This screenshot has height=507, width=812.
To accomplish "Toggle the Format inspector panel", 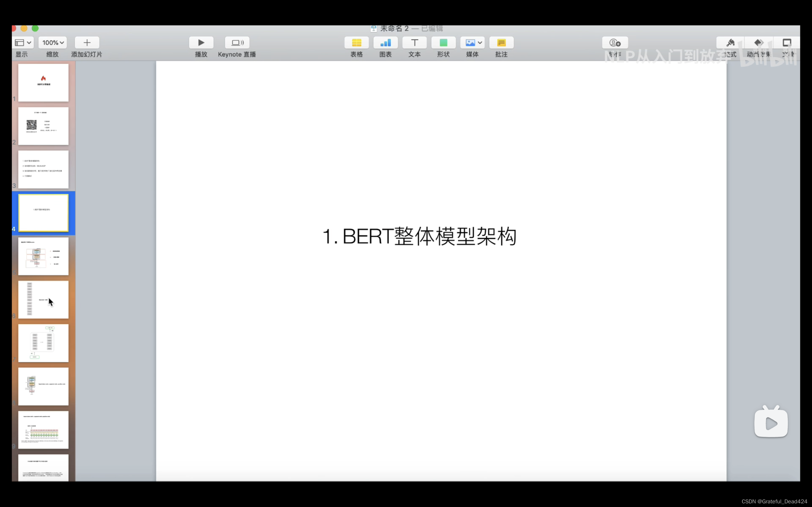I will 730,43.
